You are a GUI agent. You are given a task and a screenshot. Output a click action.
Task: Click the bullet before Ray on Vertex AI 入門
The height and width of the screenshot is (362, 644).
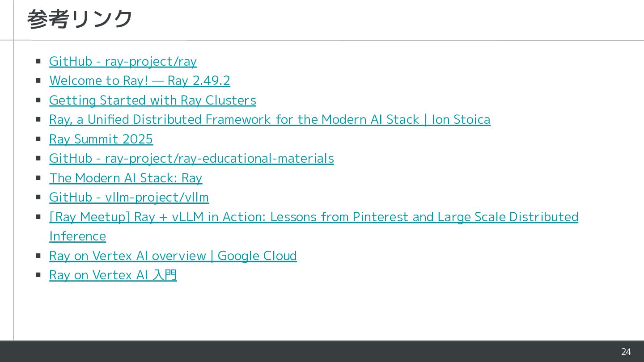(x=38, y=275)
